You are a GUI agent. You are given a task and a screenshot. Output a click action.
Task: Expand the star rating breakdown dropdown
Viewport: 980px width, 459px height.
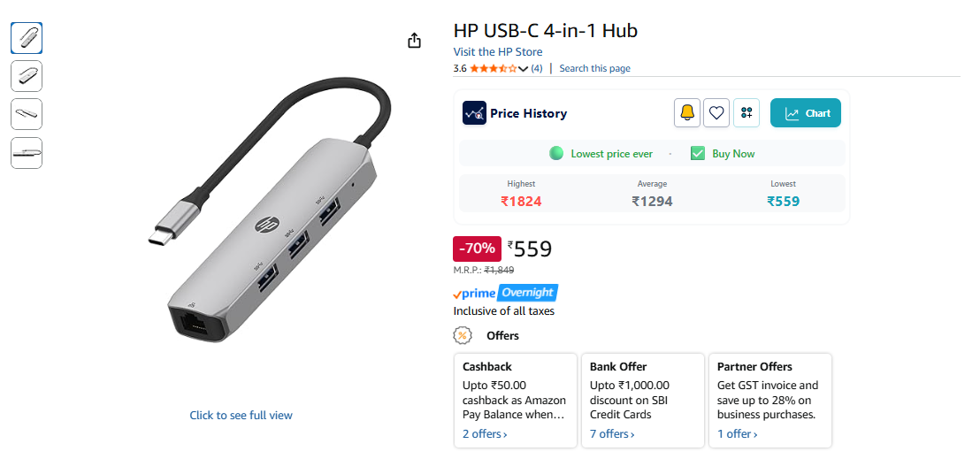click(523, 69)
